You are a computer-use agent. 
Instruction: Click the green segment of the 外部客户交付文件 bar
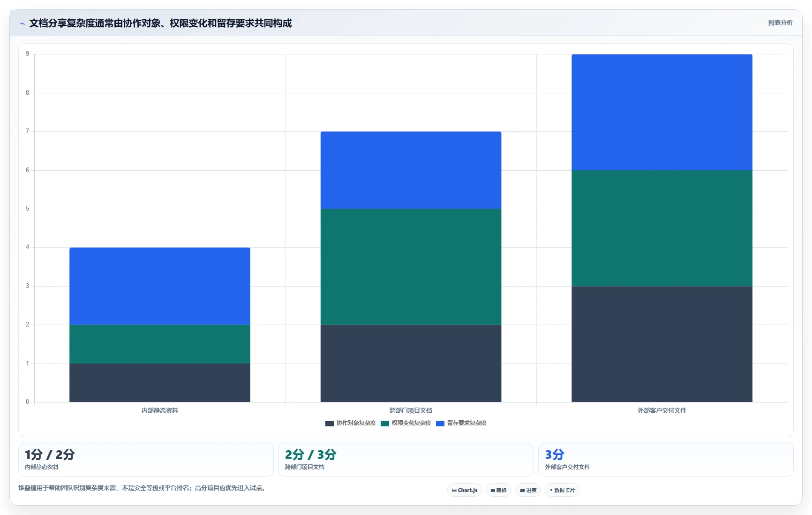pyautogui.click(x=662, y=228)
